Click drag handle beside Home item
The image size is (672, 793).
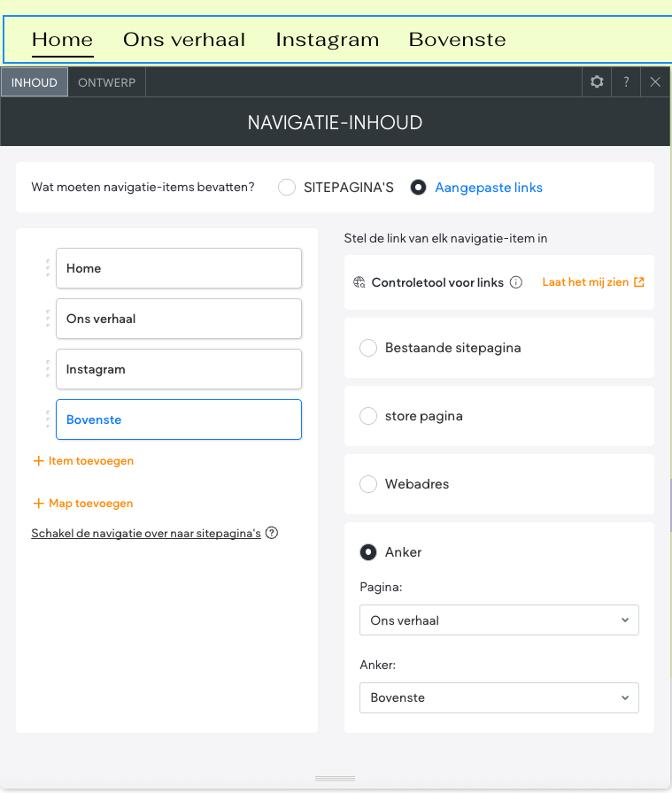click(x=48, y=268)
